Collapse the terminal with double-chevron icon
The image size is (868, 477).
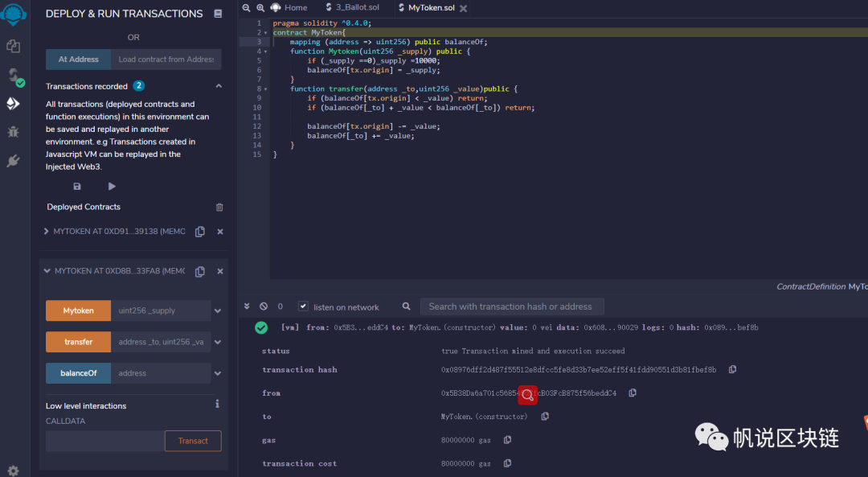[x=247, y=306]
